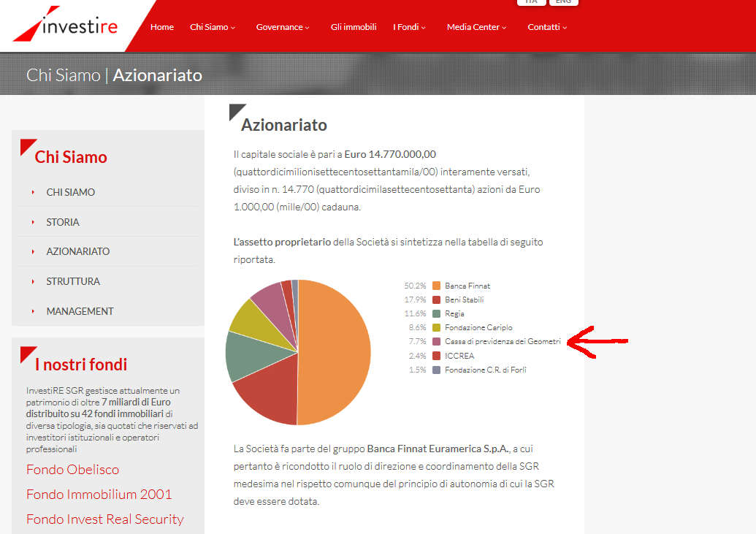This screenshot has width=756, height=534.
Task: Click the Beni Stabili legend label
Action: (x=464, y=300)
